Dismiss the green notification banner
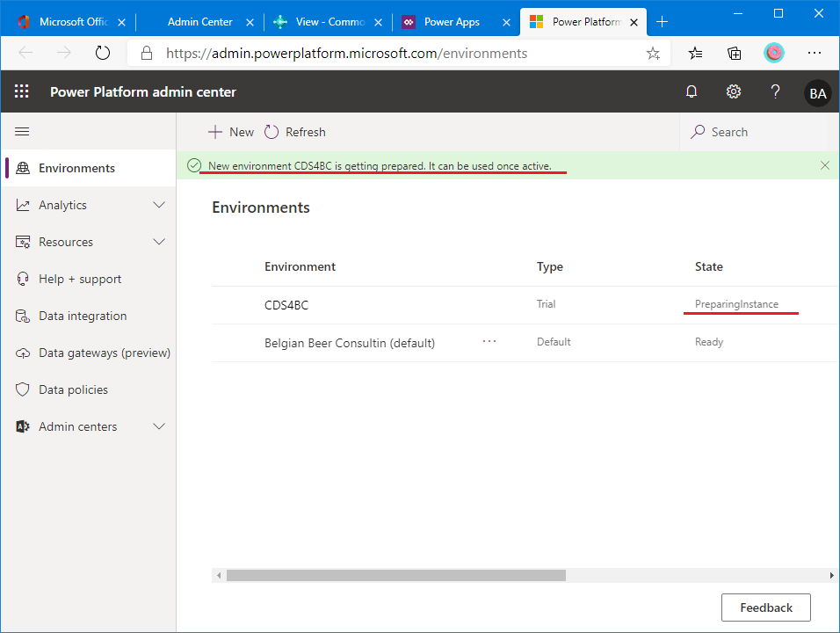The image size is (840, 633). pyautogui.click(x=825, y=165)
